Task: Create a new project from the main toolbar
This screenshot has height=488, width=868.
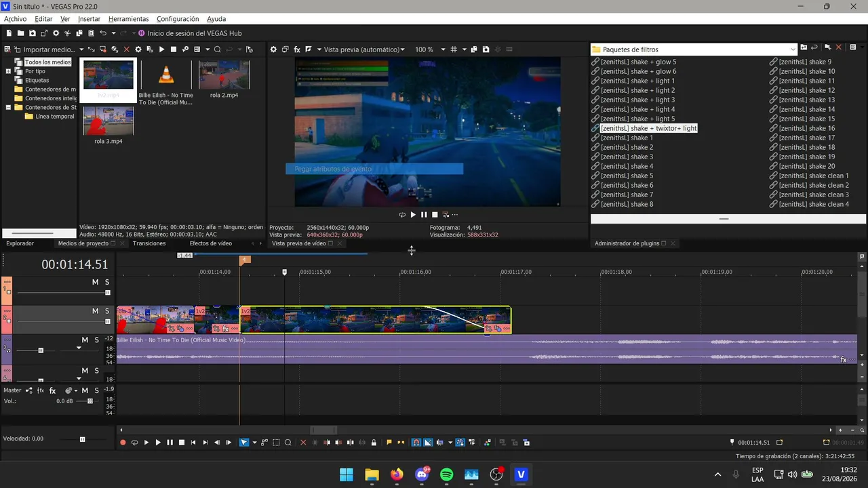Action: tap(9, 33)
